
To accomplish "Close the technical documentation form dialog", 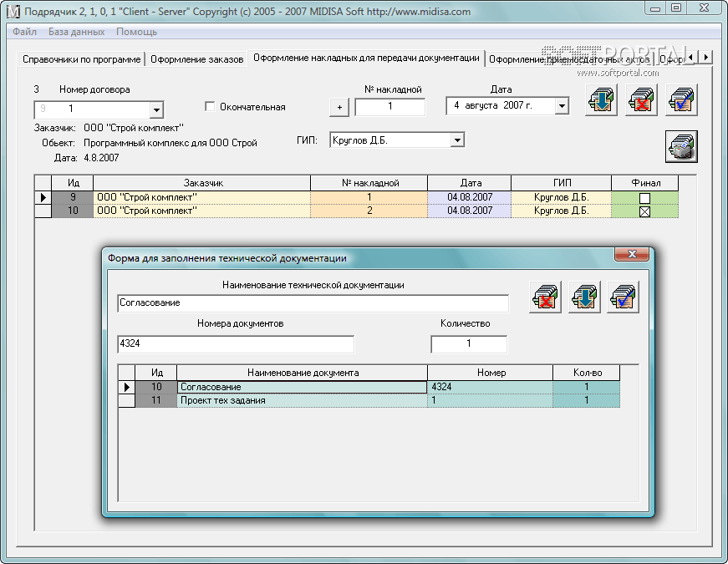I will [x=632, y=254].
